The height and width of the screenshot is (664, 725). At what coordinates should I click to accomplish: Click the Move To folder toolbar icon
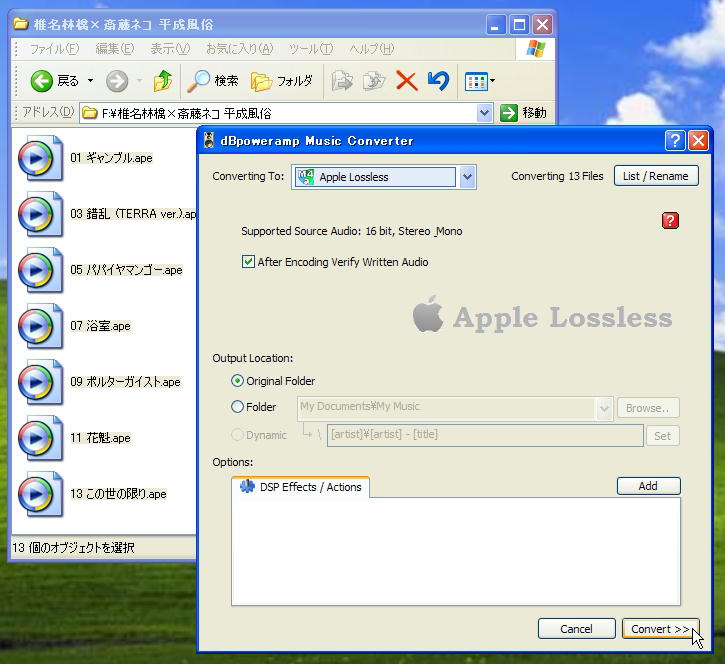(342, 81)
